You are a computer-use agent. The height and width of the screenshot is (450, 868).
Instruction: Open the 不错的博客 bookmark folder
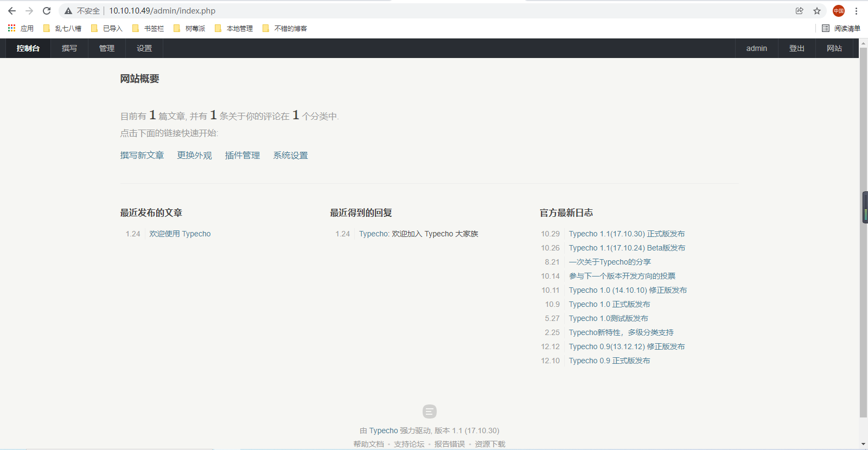tap(285, 28)
